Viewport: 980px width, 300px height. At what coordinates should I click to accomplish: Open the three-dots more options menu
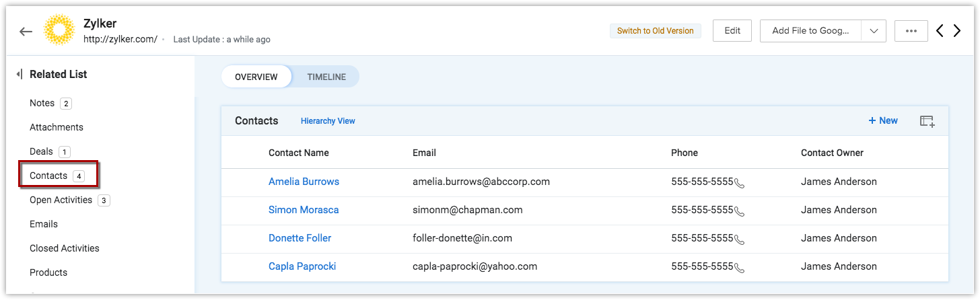coord(911,31)
